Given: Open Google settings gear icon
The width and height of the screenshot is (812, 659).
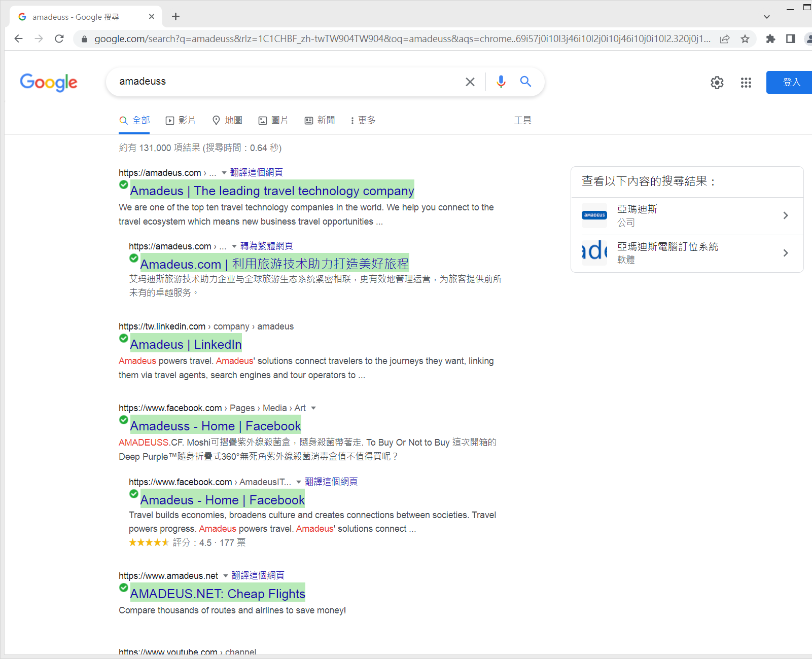Looking at the screenshot, I should pos(717,83).
